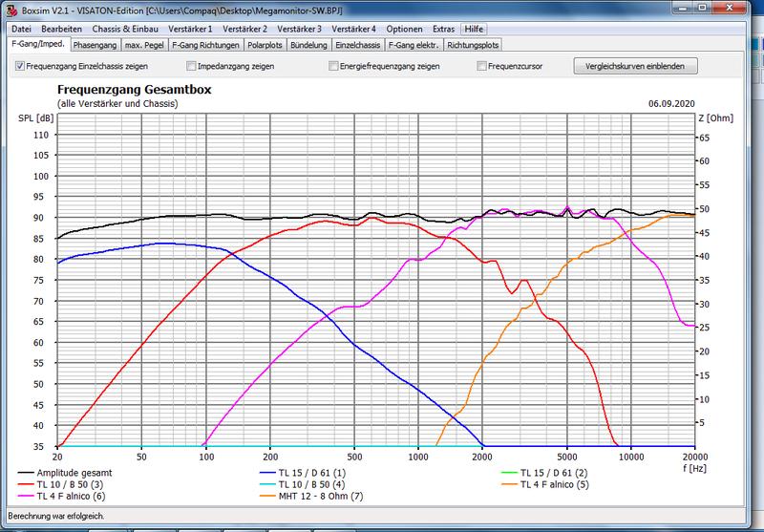Uncheck Frequenzgang Einzelchassis zeigen checkbox
Viewport: 764px width, 532px height.
point(21,66)
